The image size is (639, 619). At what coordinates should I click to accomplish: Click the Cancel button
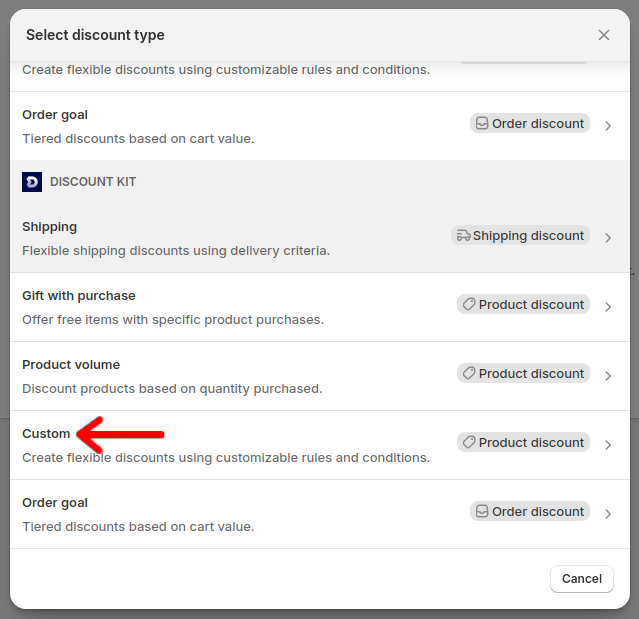click(x=582, y=579)
